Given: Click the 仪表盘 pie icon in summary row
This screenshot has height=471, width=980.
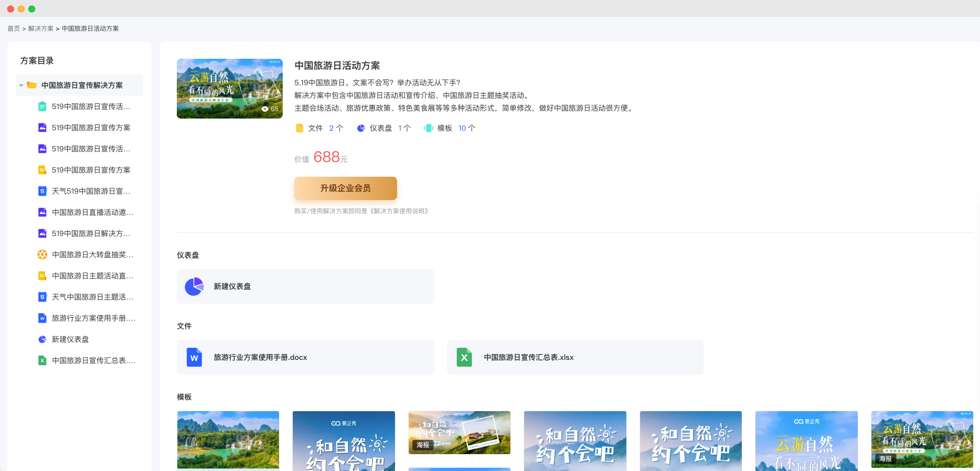Looking at the screenshot, I should coord(361,128).
